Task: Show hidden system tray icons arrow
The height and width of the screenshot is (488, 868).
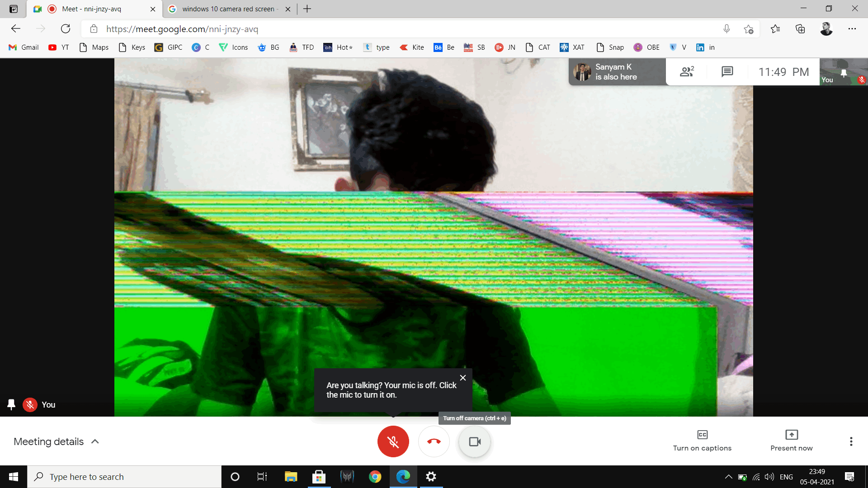Action: [728, 477]
